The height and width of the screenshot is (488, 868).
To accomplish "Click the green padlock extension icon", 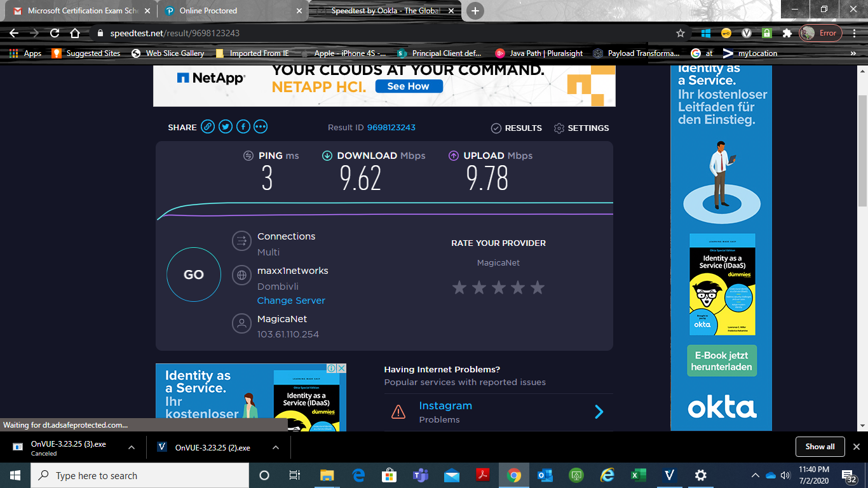I will click(767, 33).
